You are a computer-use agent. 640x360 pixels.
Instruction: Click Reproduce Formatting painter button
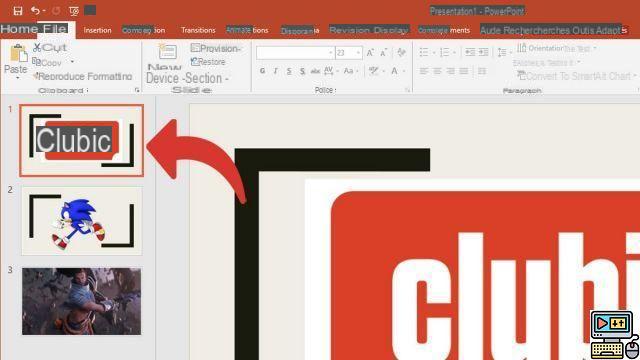point(82,76)
